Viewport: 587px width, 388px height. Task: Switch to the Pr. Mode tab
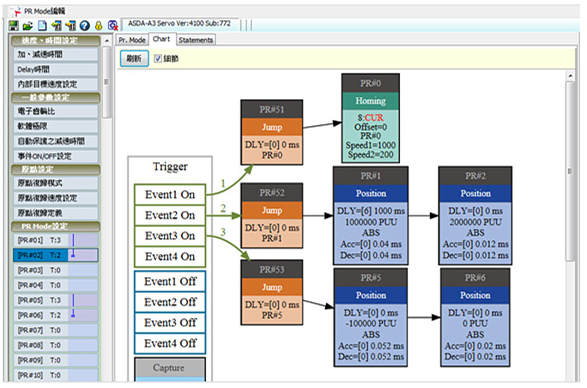[x=132, y=40]
